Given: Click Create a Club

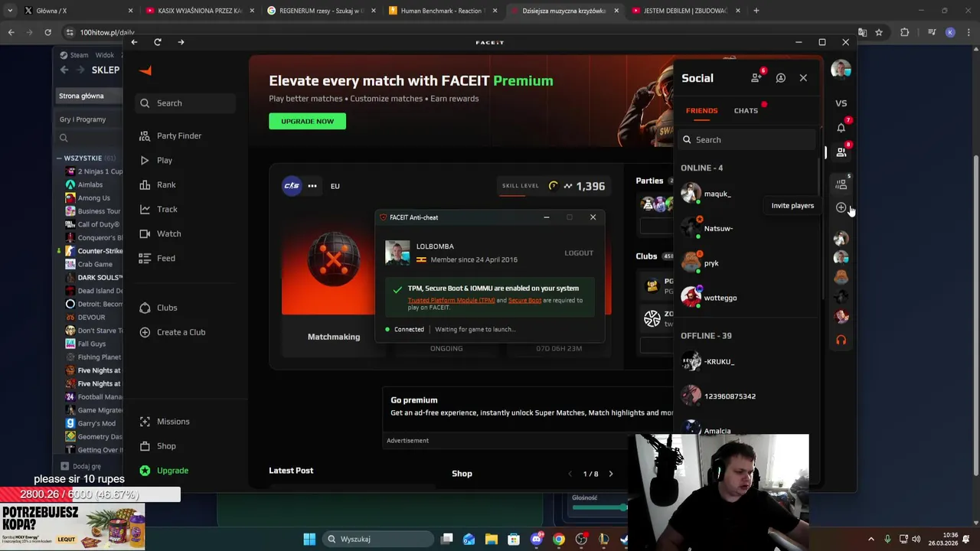Looking at the screenshot, I should pos(172,332).
